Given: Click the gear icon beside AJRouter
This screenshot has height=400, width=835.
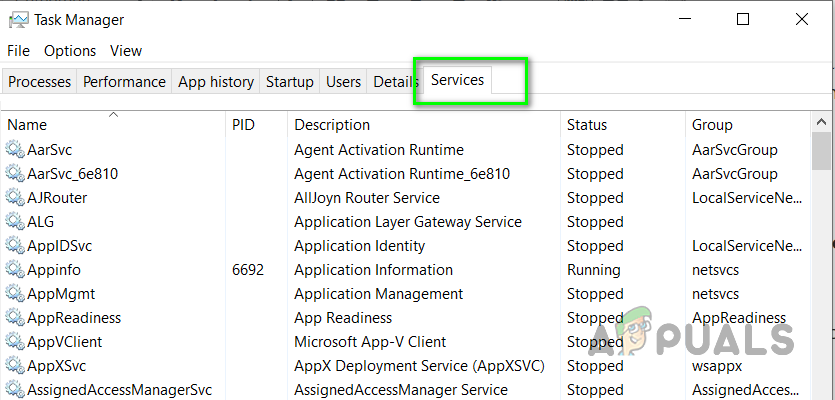Looking at the screenshot, I should (14, 198).
